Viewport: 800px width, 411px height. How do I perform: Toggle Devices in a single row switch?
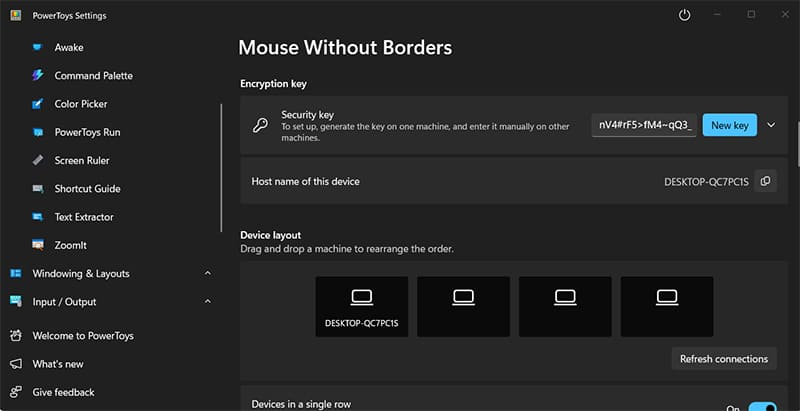(762, 407)
